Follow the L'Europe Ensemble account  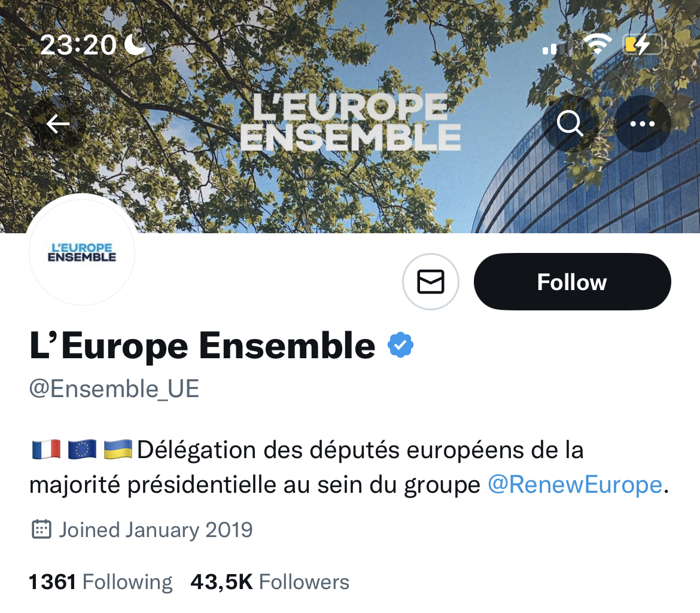572,282
